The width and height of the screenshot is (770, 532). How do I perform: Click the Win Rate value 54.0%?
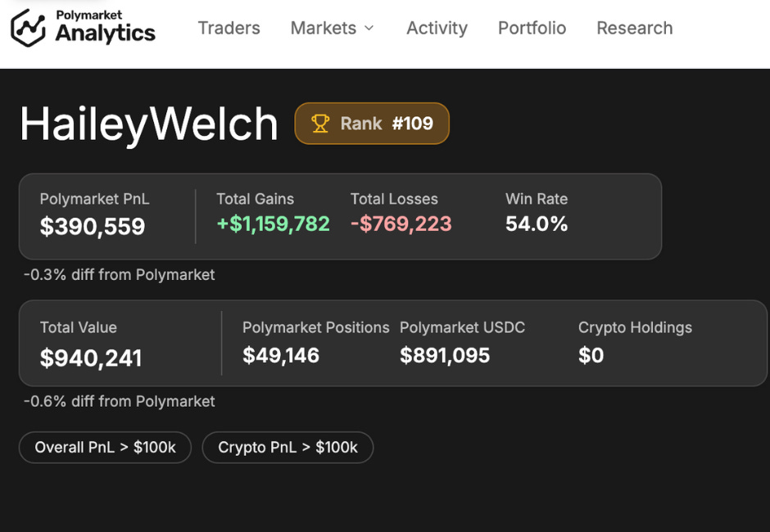537,223
